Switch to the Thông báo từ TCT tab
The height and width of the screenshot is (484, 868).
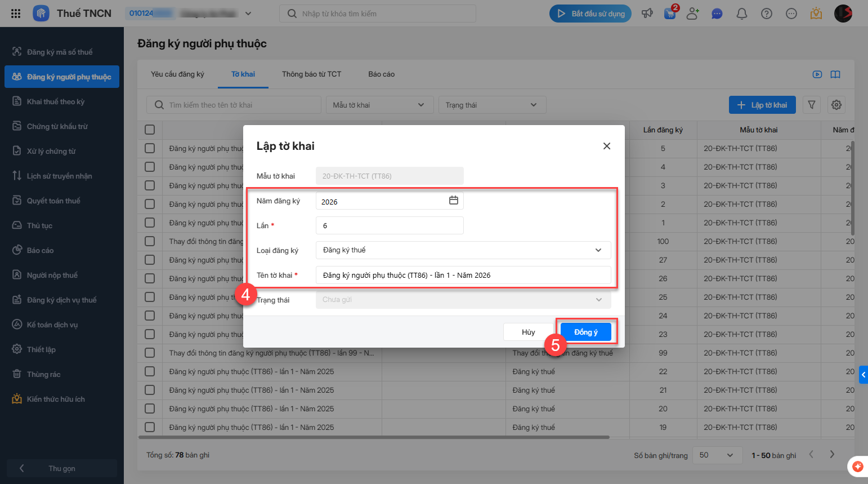coord(311,74)
